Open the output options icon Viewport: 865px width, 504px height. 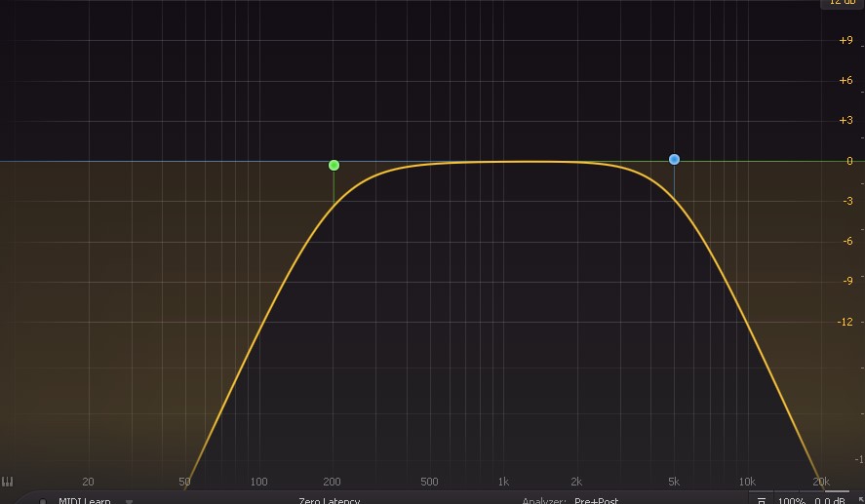(762, 500)
